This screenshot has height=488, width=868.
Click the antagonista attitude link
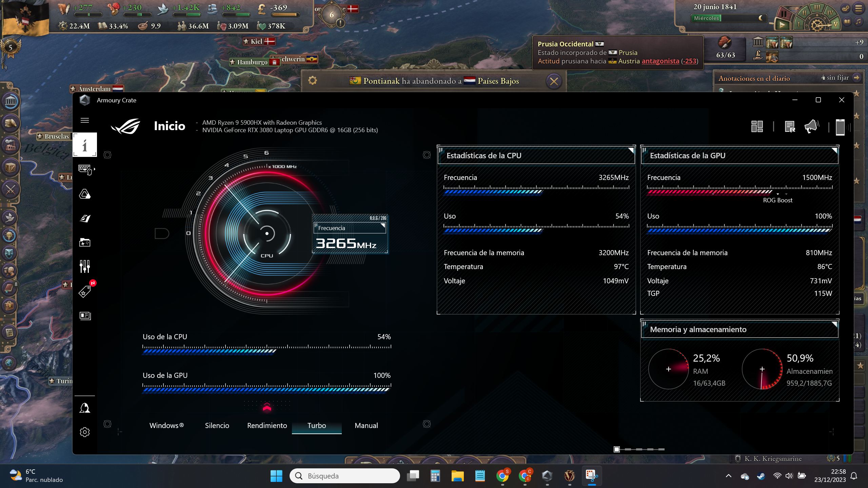[660, 61]
